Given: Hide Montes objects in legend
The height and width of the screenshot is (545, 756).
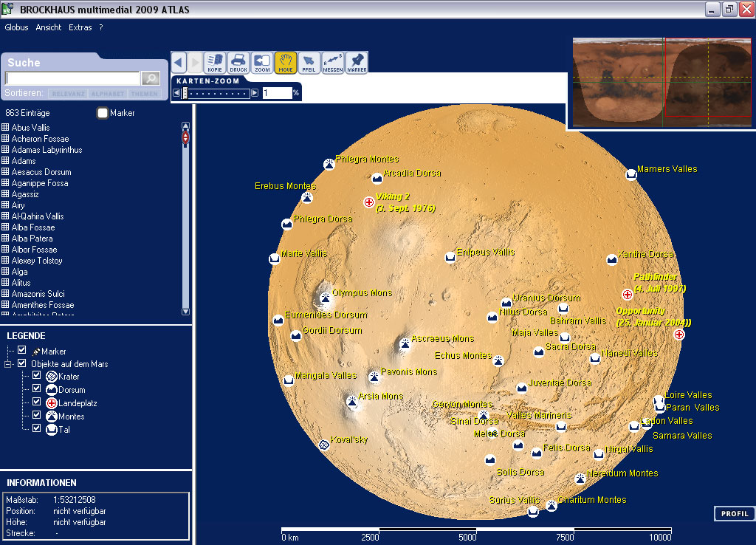Looking at the screenshot, I should pyautogui.click(x=37, y=415).
